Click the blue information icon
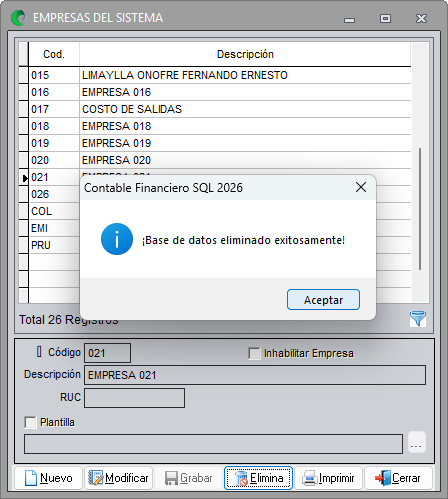The image size is (448, 499). [117, 239]
